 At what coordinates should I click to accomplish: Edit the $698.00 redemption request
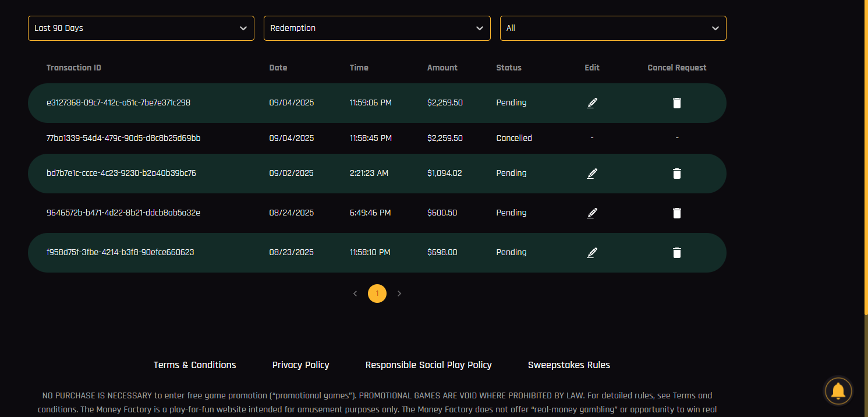(592, 253)
